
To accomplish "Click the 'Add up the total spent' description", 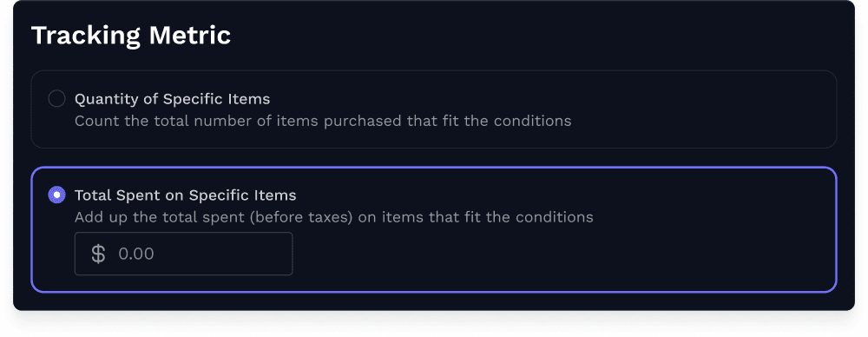I will point(334,217).
